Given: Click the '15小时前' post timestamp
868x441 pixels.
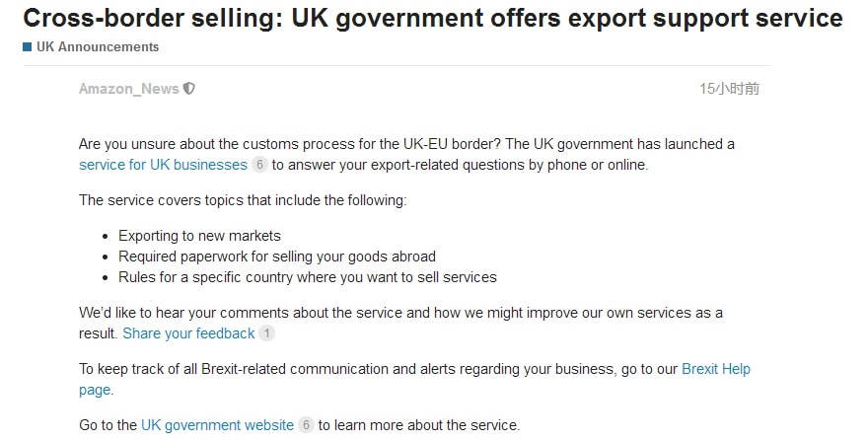Looking at the screenshot, I should pos(730,89).
